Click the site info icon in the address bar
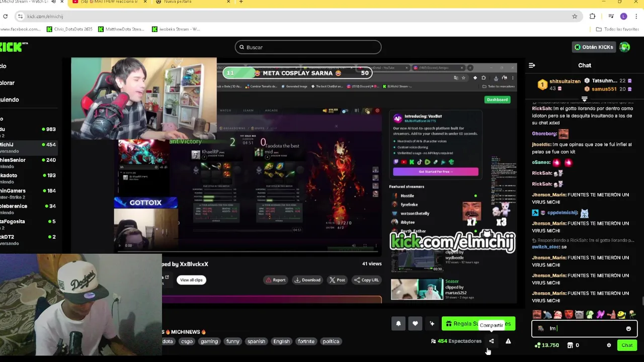This screenshot has height=362, width=644. 20,17
